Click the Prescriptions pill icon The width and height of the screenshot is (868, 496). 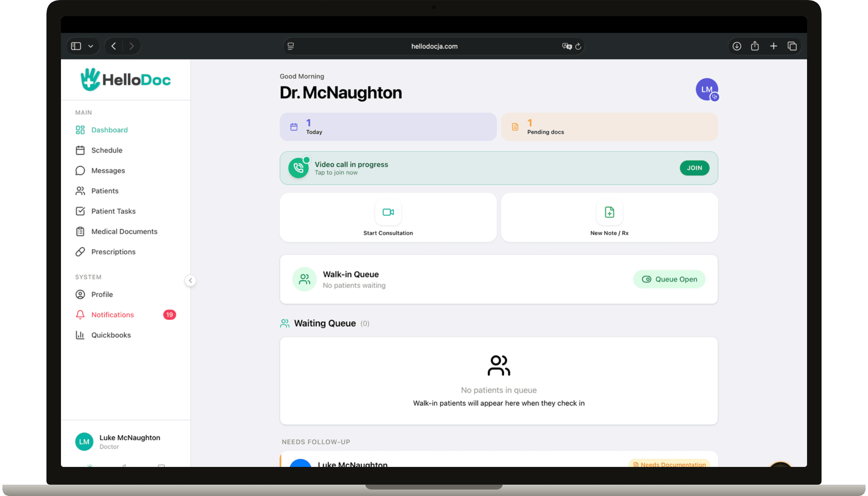tap(80, 252)
